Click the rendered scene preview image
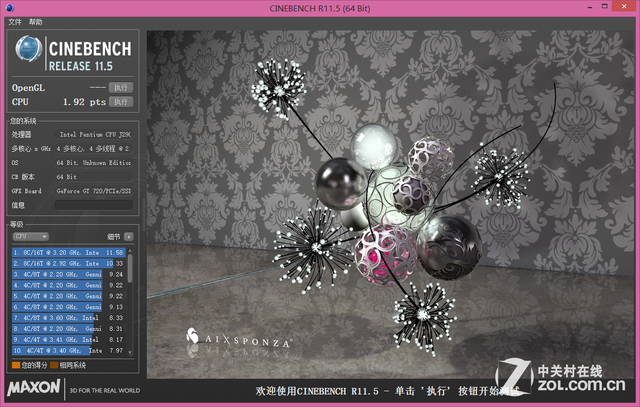Screen dimensions: 640x407 coord(390,204)
